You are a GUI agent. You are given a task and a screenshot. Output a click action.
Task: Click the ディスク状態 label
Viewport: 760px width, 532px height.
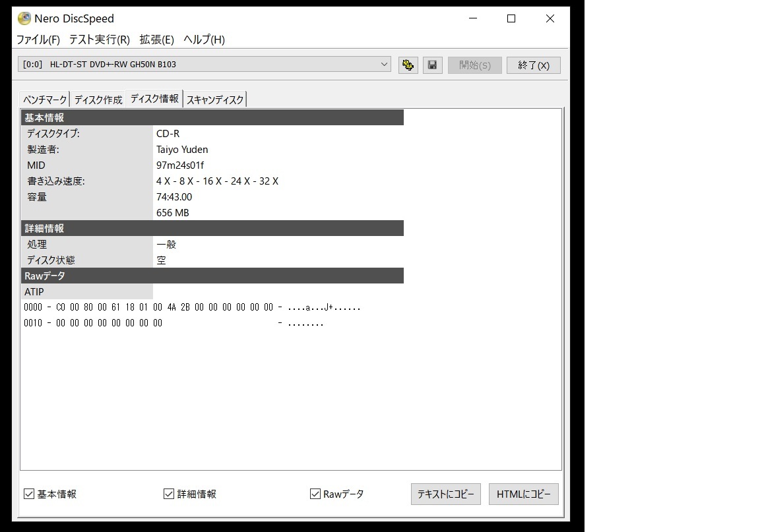pos(51,260)
